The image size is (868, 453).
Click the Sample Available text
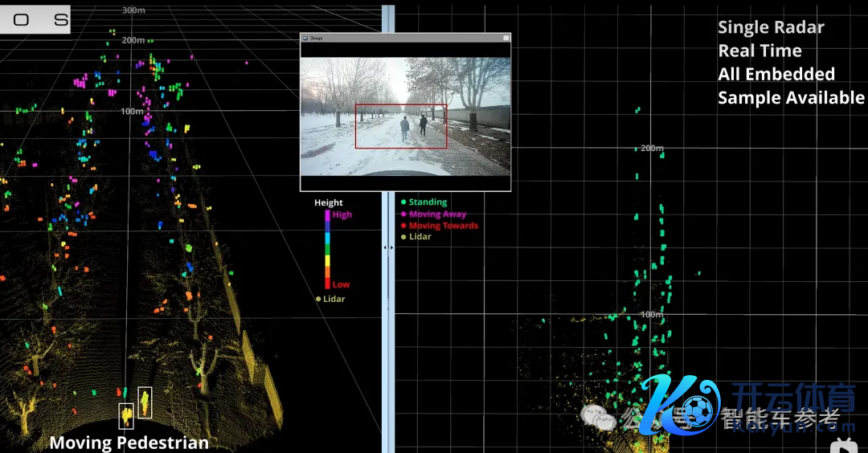(x=791, y=98)
